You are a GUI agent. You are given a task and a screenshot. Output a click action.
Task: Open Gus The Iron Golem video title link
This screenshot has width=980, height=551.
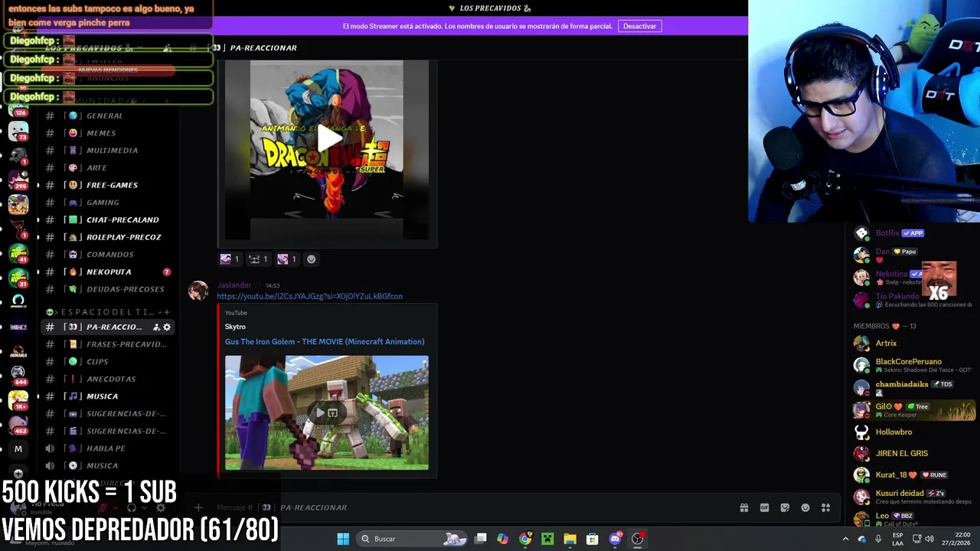(325, 342)
